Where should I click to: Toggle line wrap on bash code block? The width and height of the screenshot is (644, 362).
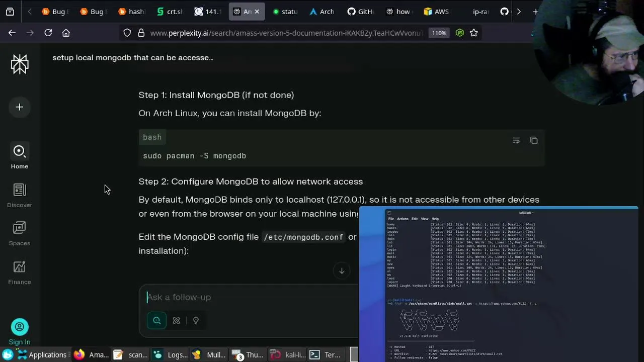point(516,140)
